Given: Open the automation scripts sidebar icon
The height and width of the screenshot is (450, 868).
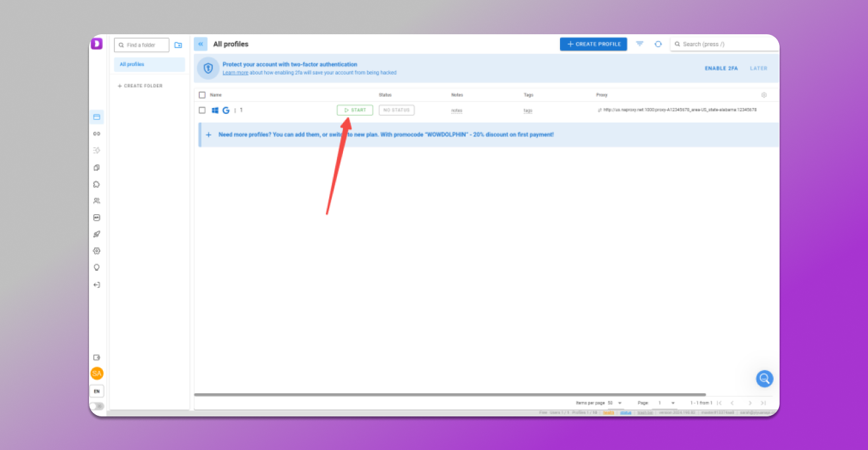Looking at the screenshot, I should [x=97, y=150].
